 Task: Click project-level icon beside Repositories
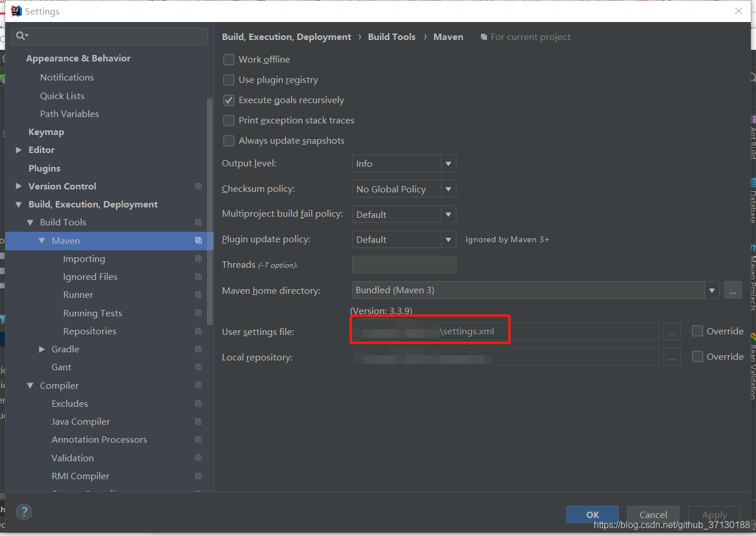pyautogui.click(x=198, y=331)
